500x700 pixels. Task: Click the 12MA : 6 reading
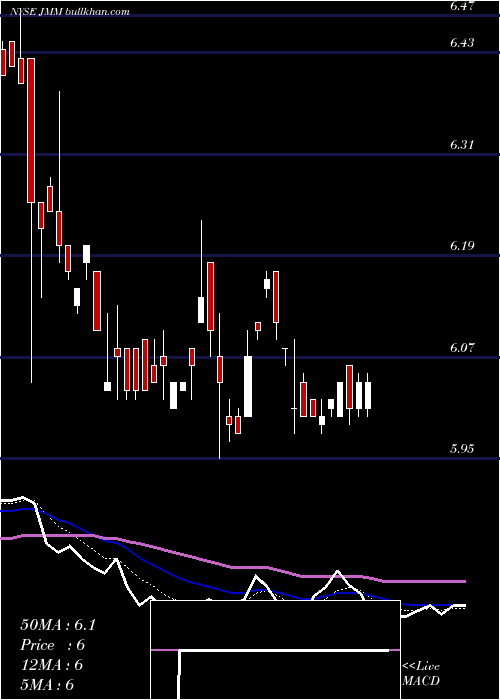pyautogui.click(x=52, y=665)
